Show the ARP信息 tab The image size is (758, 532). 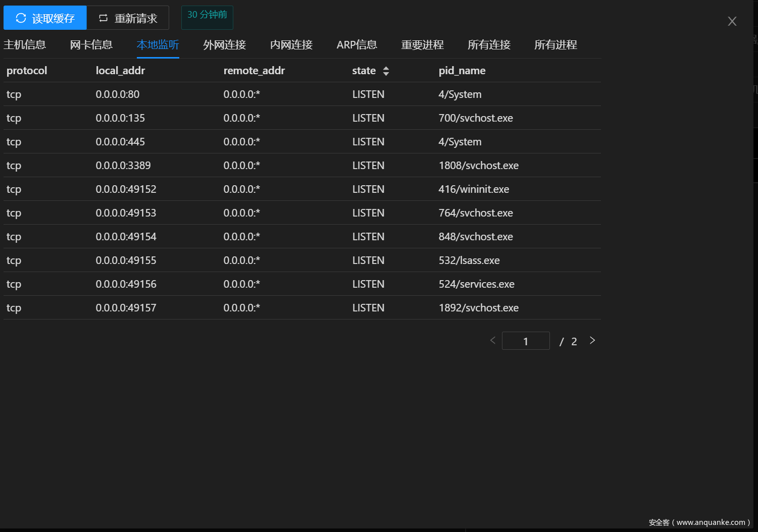(357, 45)
